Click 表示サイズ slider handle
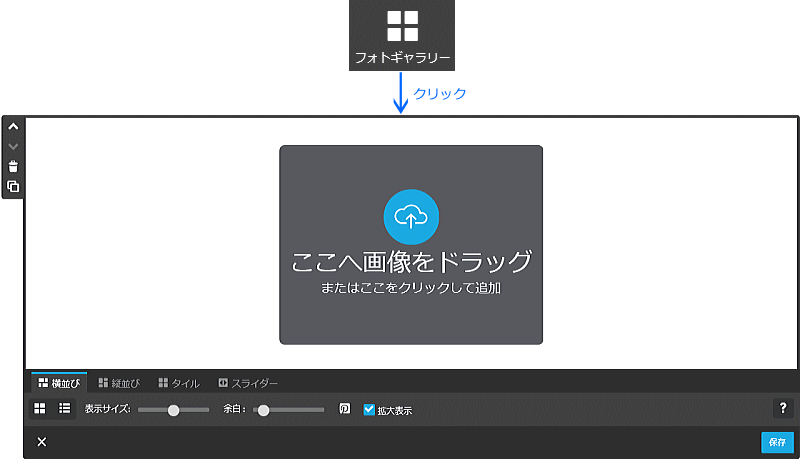This screenshot has height=459, width=800. pos(173,411)
